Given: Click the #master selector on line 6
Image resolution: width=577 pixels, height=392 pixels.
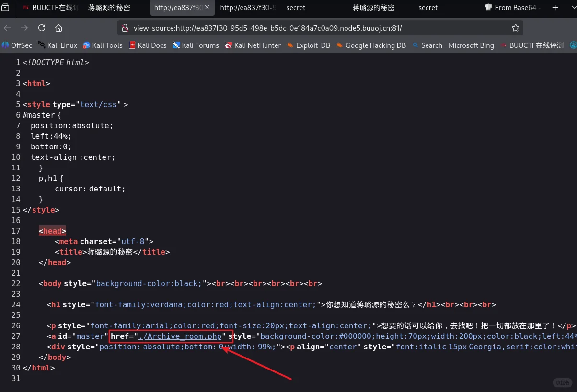Looking at the screenshot, I should click(x=39, y=115).
